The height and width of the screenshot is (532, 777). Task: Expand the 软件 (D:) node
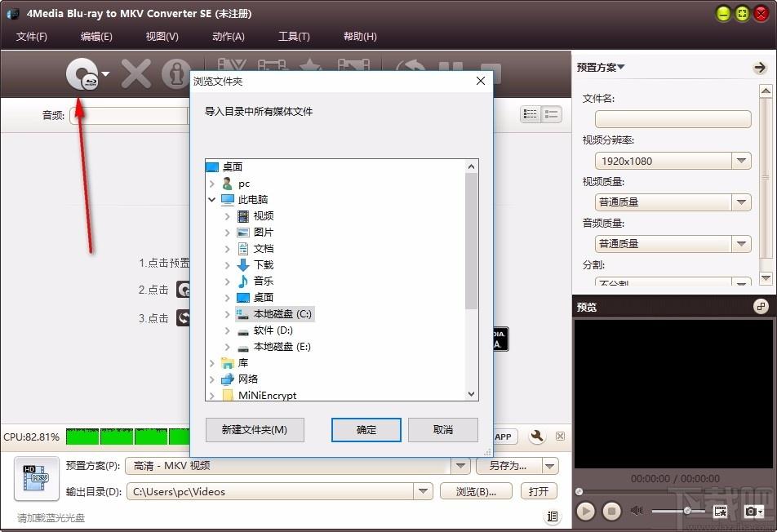point(228,330)
